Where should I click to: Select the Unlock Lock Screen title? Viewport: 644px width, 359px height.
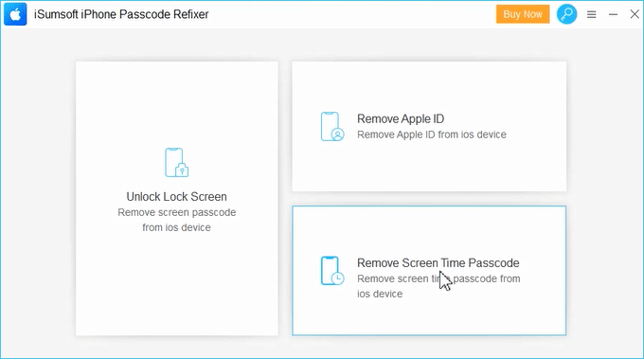[x=176, y=197]
